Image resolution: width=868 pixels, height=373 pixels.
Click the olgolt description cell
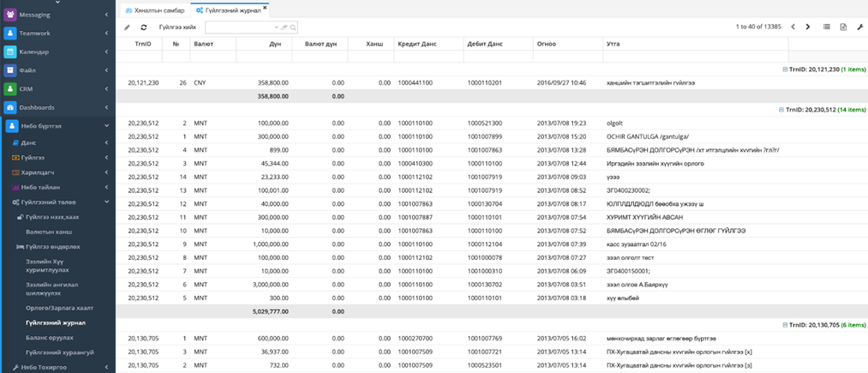click(615, 123)
